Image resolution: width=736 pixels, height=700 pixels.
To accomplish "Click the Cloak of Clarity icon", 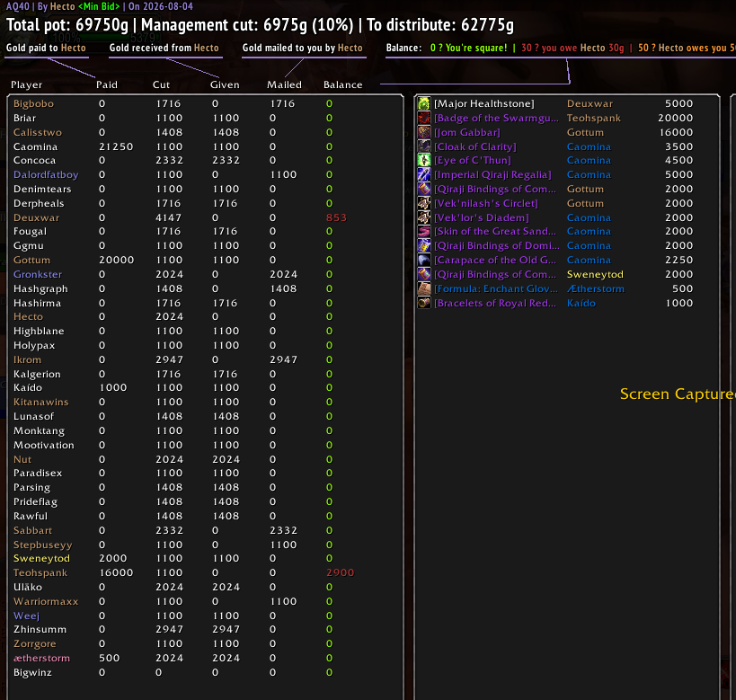I will (424, 146).
